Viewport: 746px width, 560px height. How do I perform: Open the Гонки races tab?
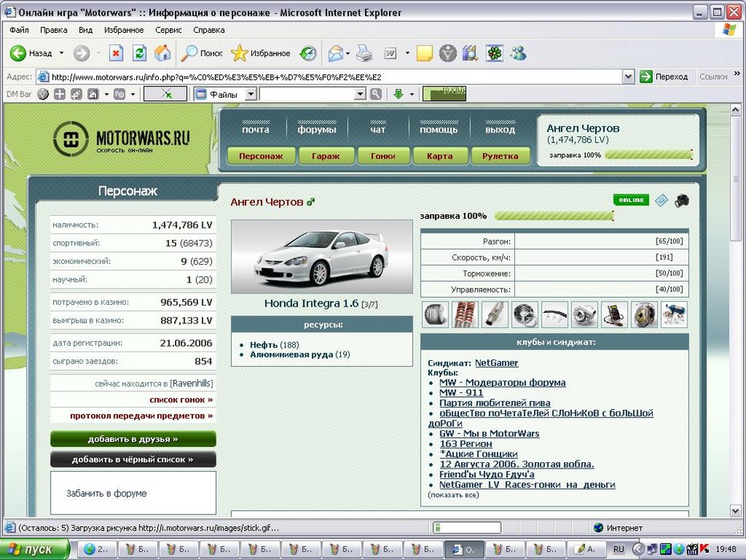coord(383,156)
